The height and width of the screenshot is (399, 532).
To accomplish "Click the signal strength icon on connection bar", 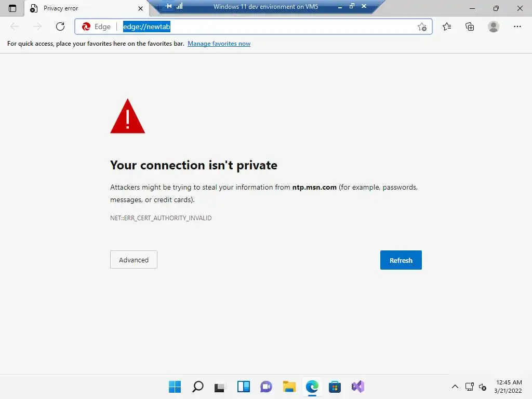I will point(179,6).
